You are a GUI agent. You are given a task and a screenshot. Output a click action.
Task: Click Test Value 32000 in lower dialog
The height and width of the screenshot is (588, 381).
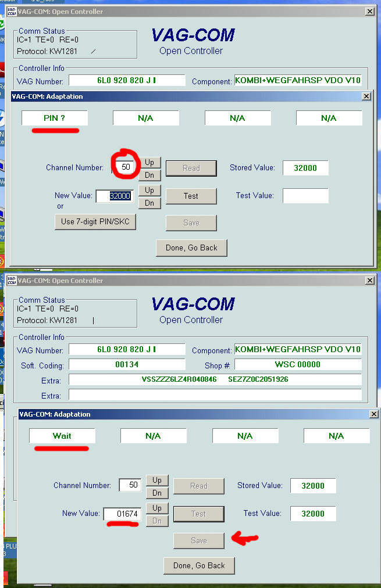point(313,514)
